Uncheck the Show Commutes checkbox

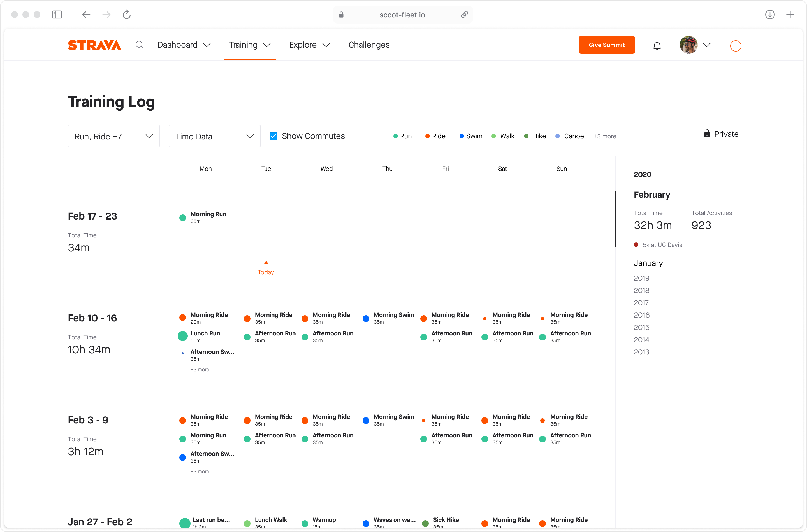[273, 136]
